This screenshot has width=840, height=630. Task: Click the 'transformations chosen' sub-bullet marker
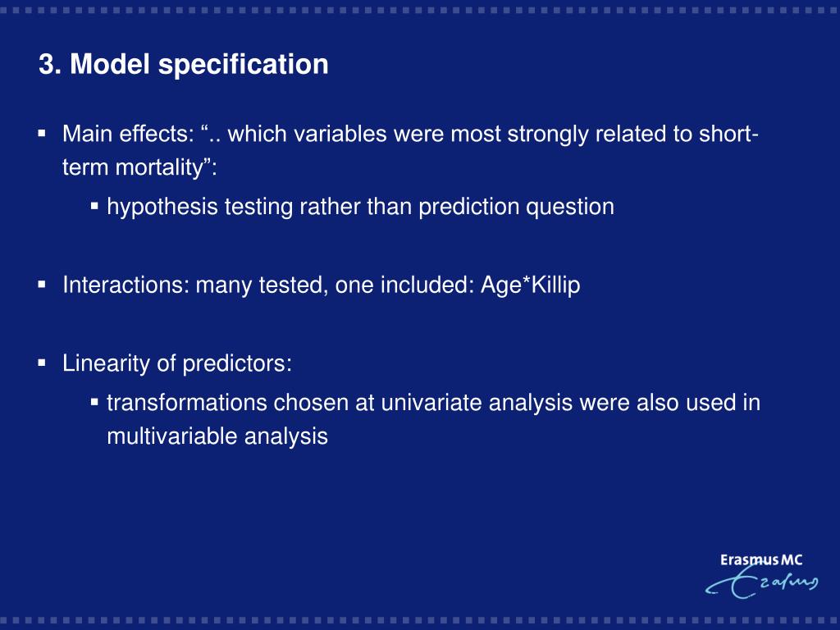point(94,402)
